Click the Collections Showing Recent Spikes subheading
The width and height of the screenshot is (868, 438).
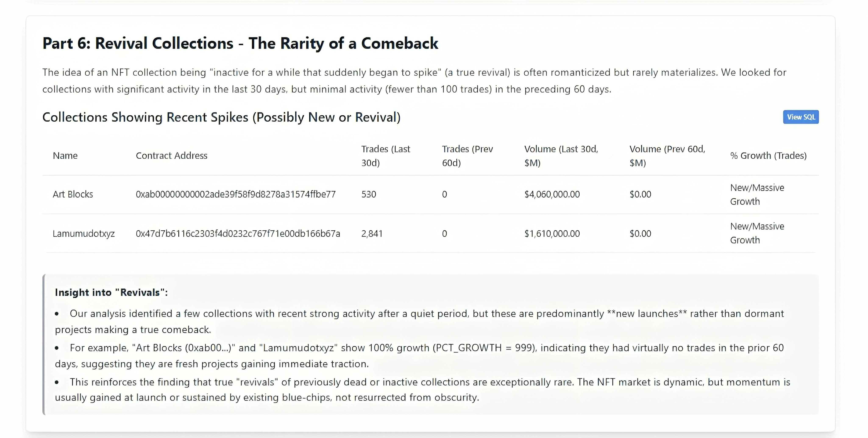221,117
